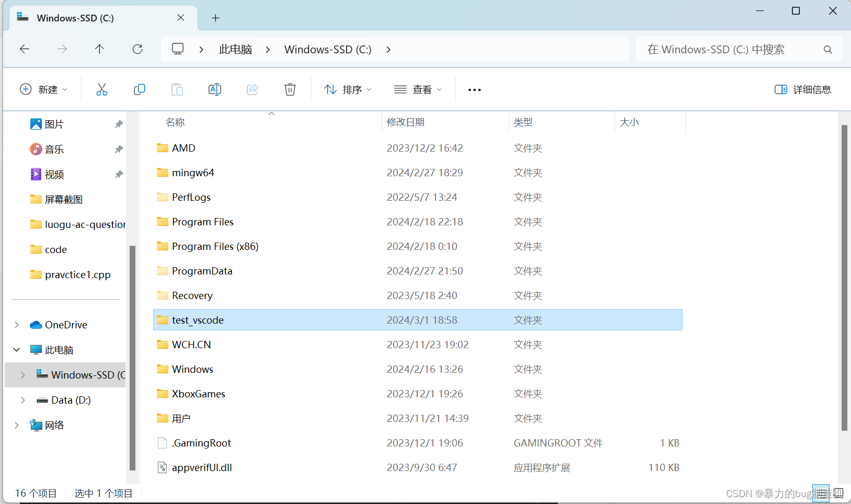Select the test_vscode folder row
Viewport: 851px width, 504px height.
418,320
